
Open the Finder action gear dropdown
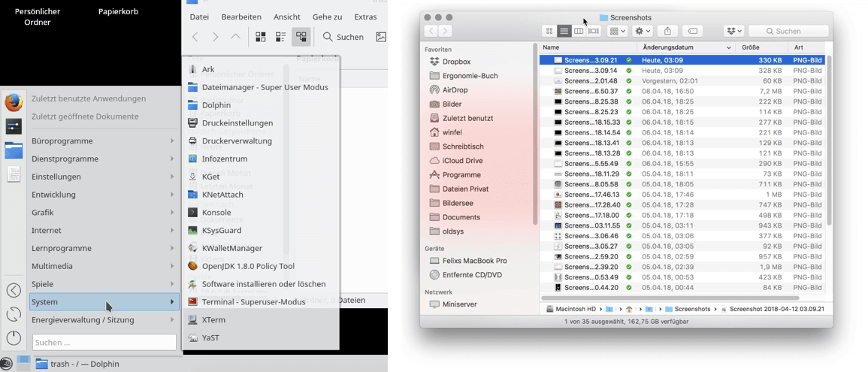coord(643,31)
